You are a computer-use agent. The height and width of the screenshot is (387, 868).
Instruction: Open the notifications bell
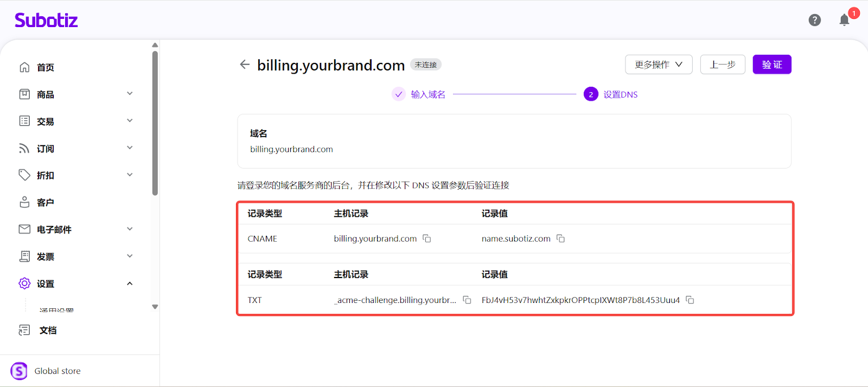tap(844, 20)
